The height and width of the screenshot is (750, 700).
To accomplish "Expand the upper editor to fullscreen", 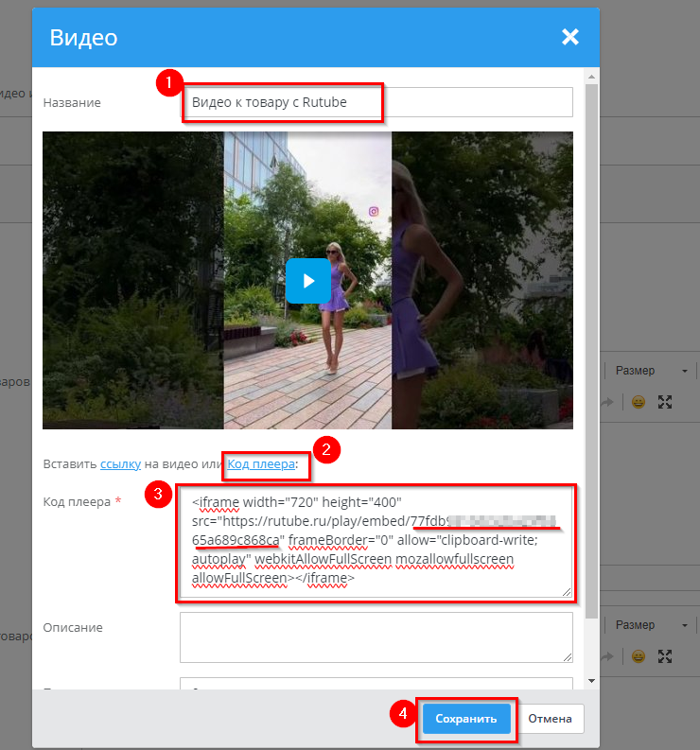I will [x=665, y=402].
